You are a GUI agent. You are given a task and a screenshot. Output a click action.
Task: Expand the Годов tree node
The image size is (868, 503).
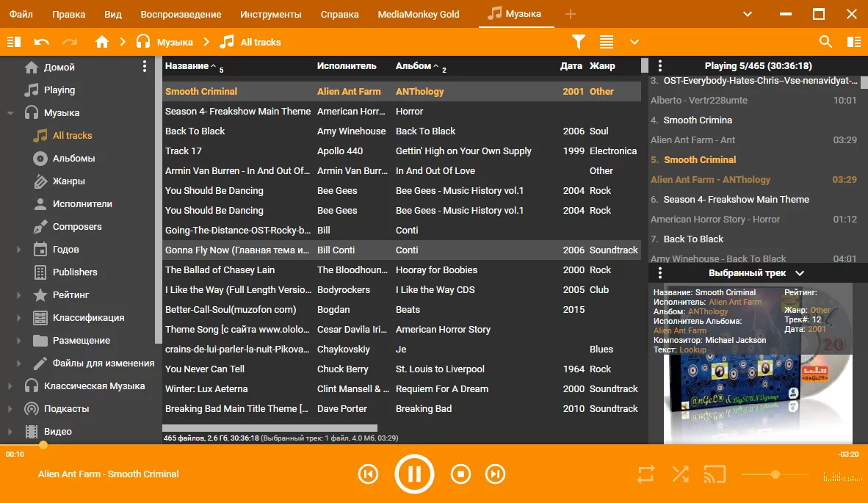19,250
